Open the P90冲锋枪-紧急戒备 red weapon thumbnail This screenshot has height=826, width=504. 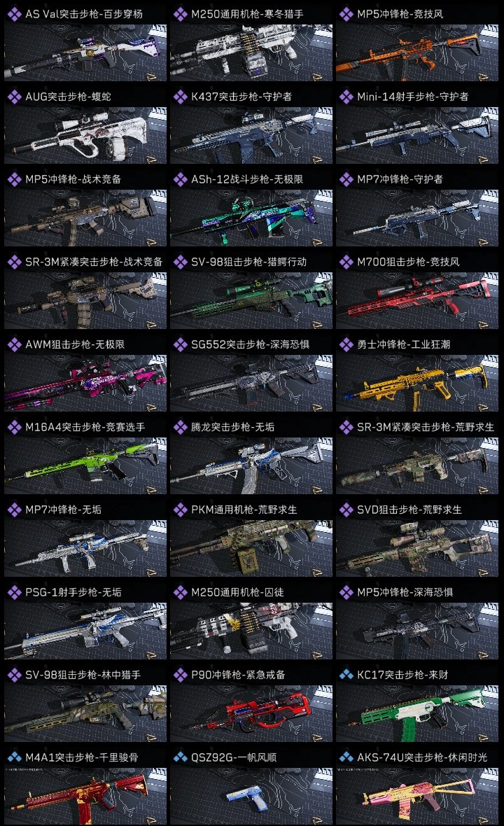pos(251,713)
